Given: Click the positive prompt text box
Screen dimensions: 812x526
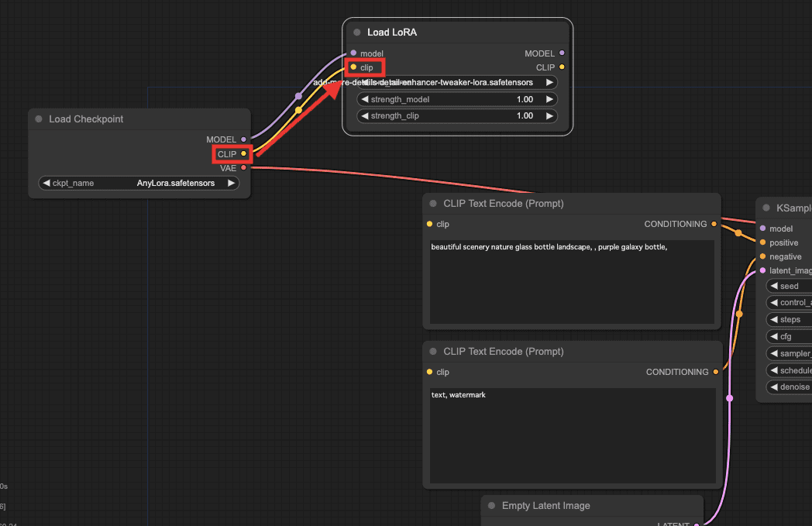Looking at the screenshot, I should coord(572,282).
